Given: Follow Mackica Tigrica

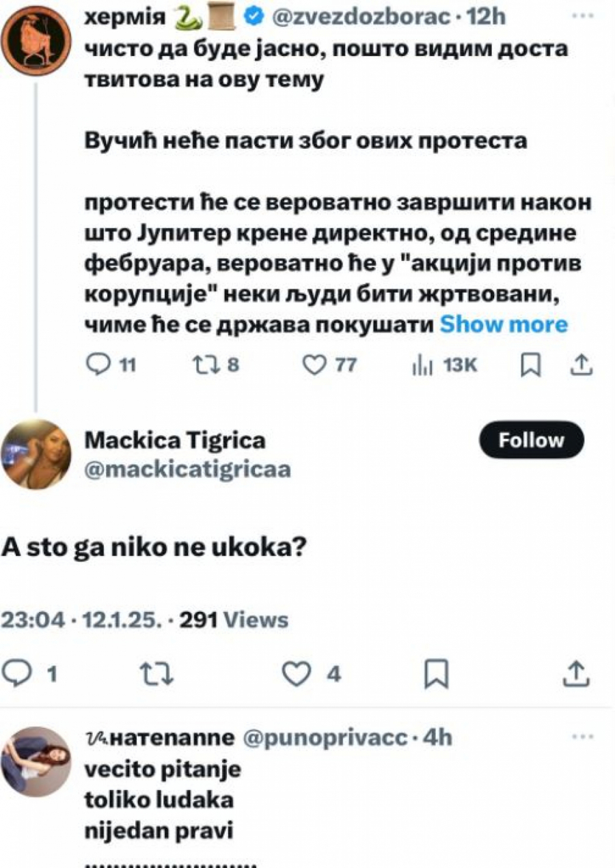Looking at the screenshot, I should click(x=530, y=440).
